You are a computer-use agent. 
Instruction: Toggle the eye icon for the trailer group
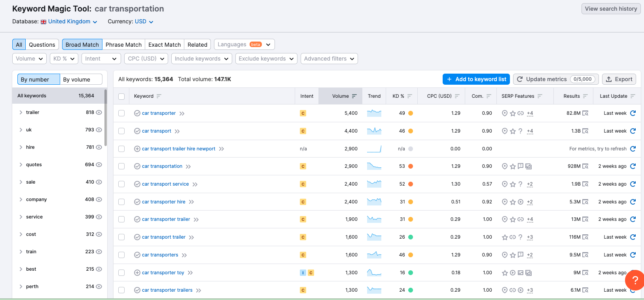click(x=99, y=112)
